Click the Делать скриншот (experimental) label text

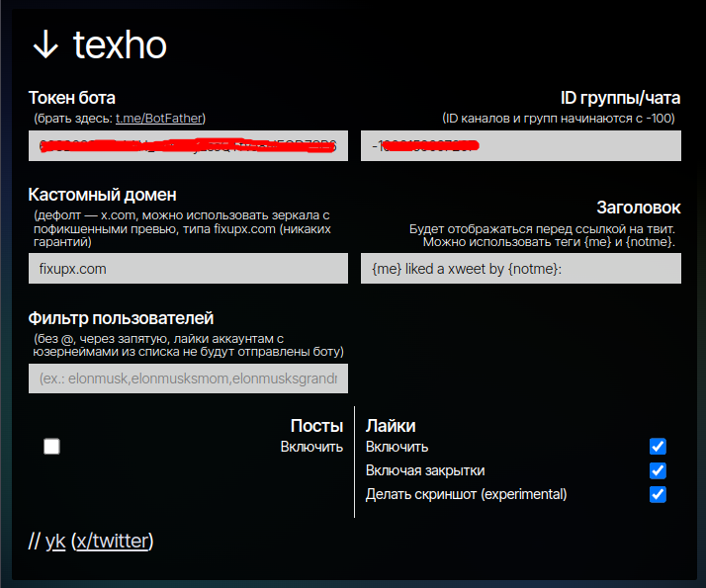(466, 494)
